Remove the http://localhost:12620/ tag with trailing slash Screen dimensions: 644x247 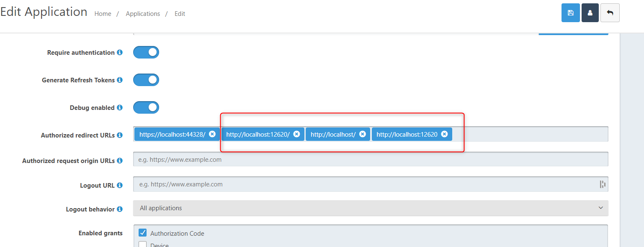(296, 134)
